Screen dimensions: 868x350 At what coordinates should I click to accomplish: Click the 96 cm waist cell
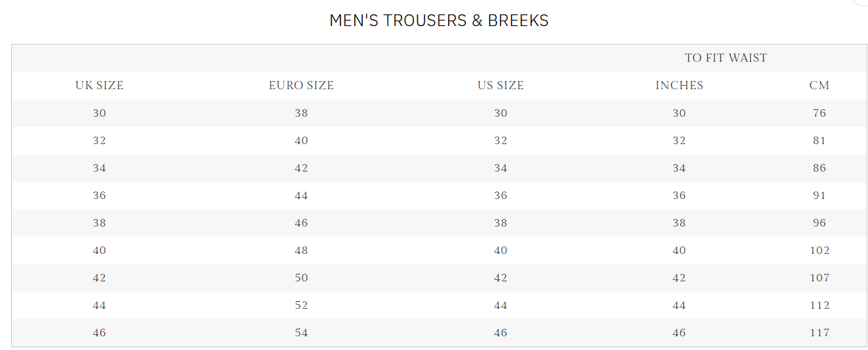point(819,223)
